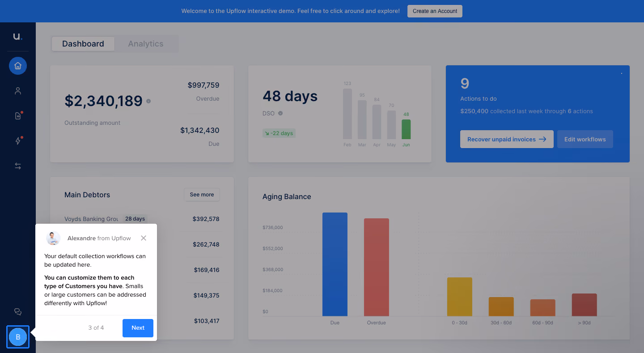644x353 pixels.
Task: Click Recover unpaid invoices button
Action: click(507, 139)
